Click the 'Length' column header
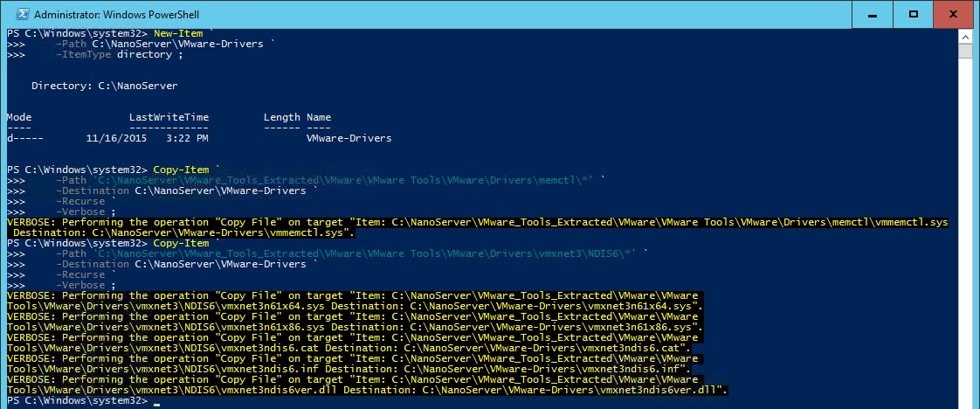The height and width of the screenshot is (409, 980). [x=282, y=117]
